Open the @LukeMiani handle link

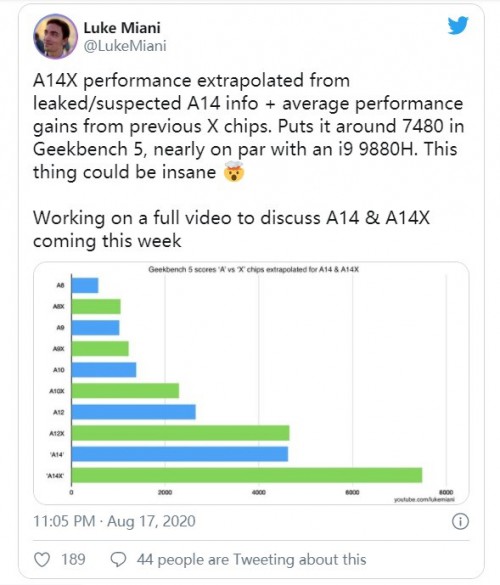pos(125,46)
